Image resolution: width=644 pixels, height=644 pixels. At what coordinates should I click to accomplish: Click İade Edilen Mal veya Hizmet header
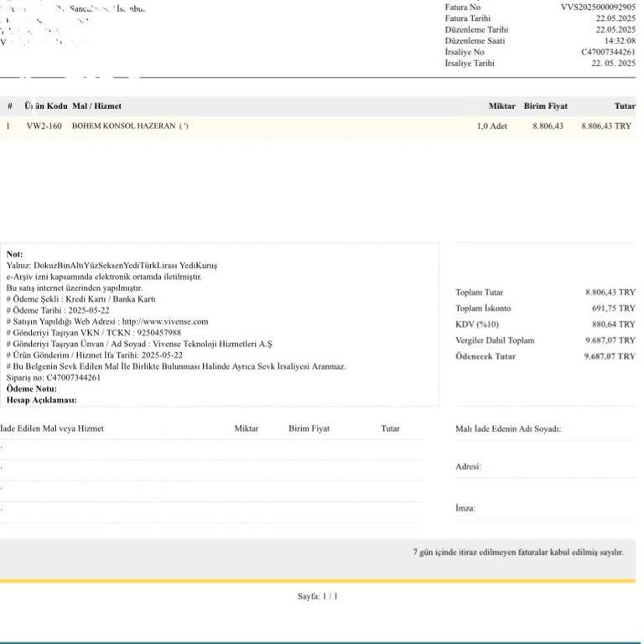(52, 428)
